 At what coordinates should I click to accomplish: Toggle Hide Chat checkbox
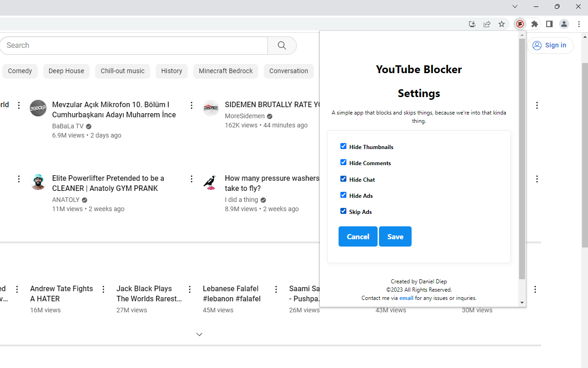pyautogui.click(x=343, y=179)
